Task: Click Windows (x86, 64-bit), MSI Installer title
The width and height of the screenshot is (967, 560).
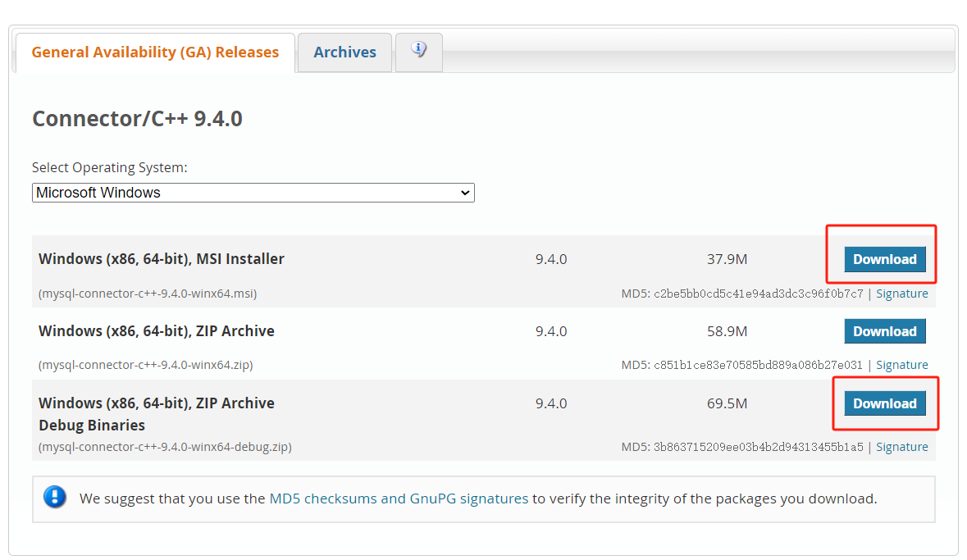Action: point(161,259)
